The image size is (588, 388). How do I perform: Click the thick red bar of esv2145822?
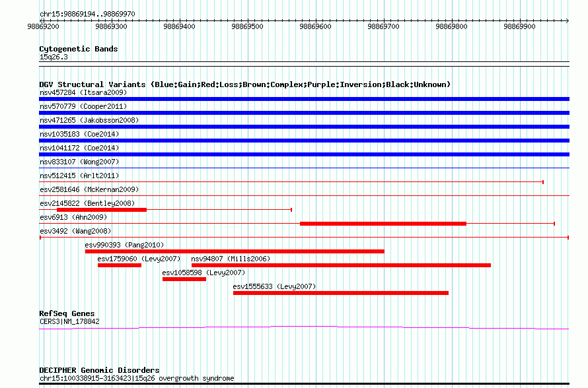pyautogui.click(x=102, y=210)
